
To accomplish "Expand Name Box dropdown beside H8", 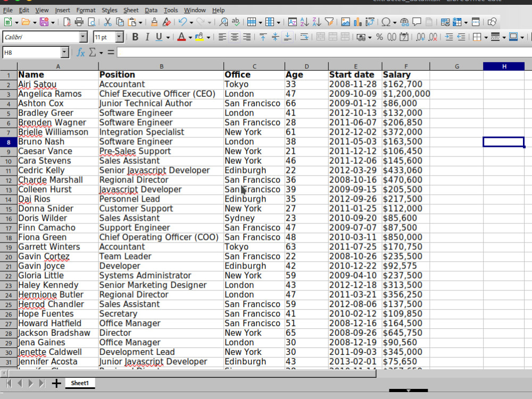I will 64,52.
